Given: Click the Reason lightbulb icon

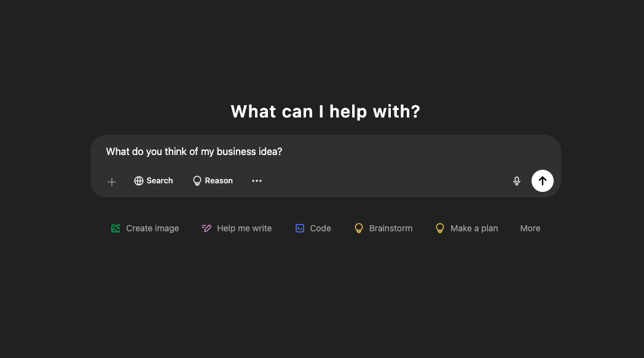Looking at the screenshot, I should [x=195, y=180].
